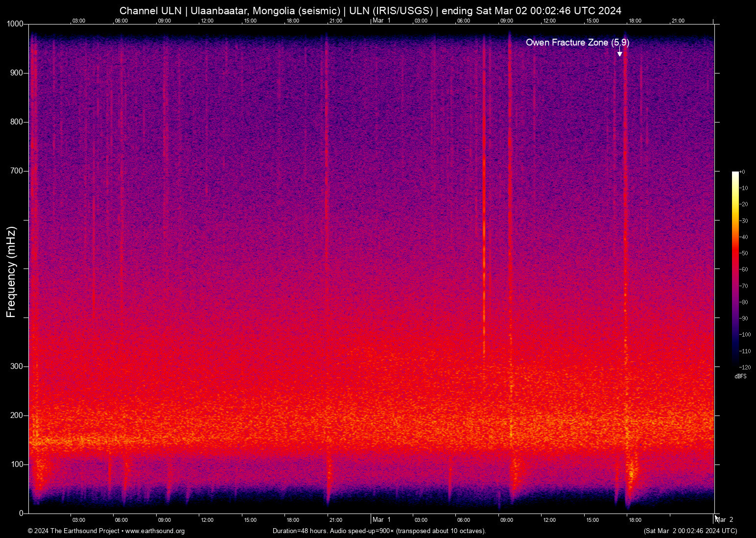Select the 1000 mHz frequency axis label
Viewport: 756px width, 538px height.
point(15,24)
